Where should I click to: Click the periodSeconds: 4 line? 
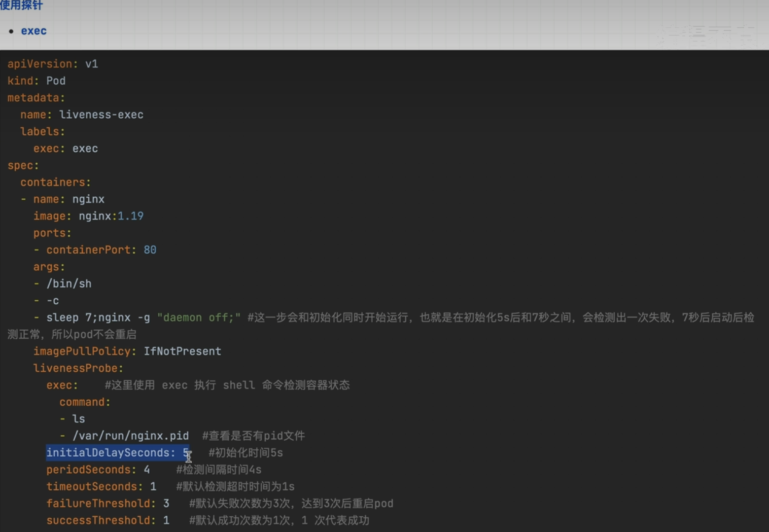(x=96, y=470)
